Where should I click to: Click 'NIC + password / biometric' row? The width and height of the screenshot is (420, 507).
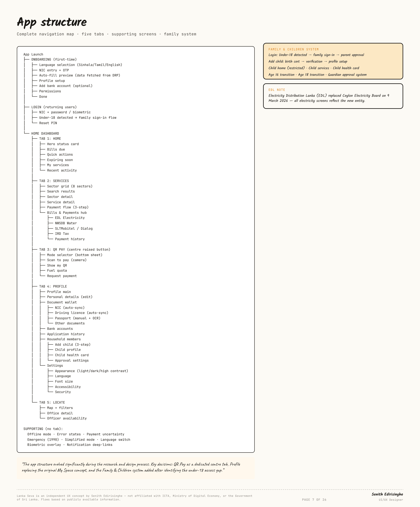65,112
